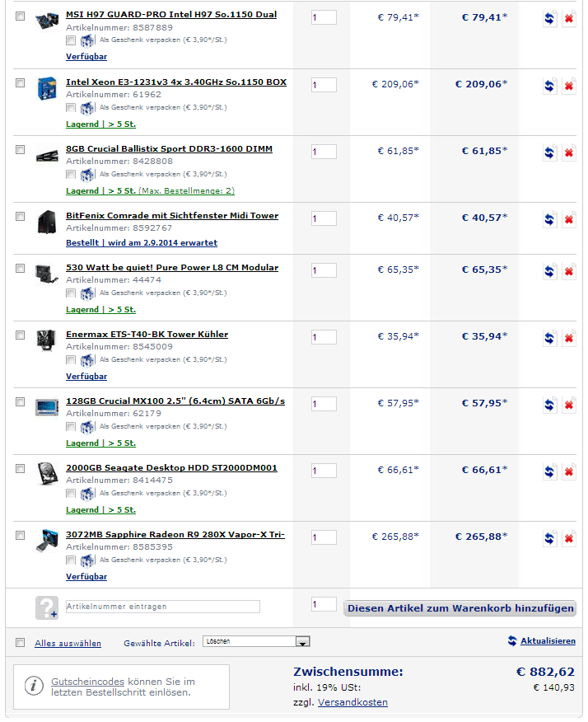Refresh the Sapphire Radeon R9 280X row

(x=549, y=539)
